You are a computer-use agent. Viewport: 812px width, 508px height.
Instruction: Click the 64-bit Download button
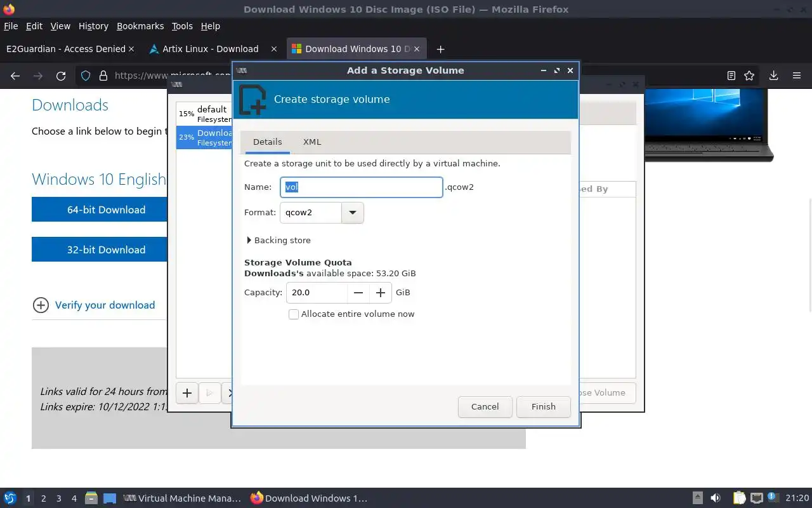point(100,210)
